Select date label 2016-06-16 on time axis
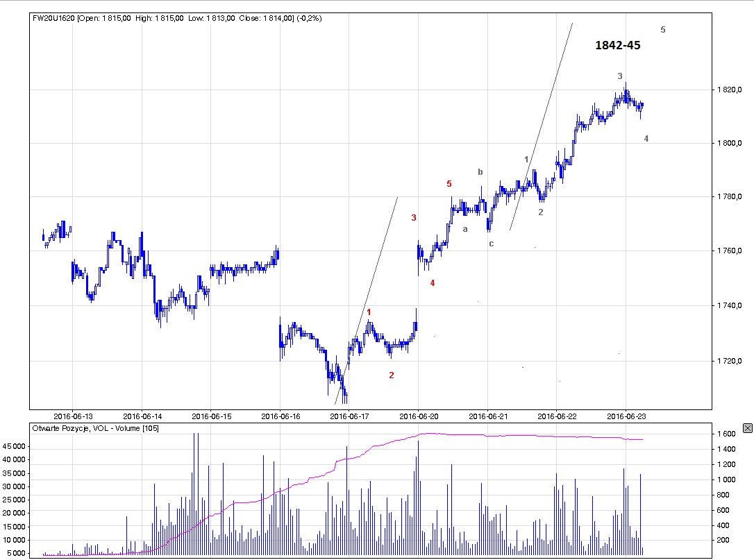 point(280,416)
